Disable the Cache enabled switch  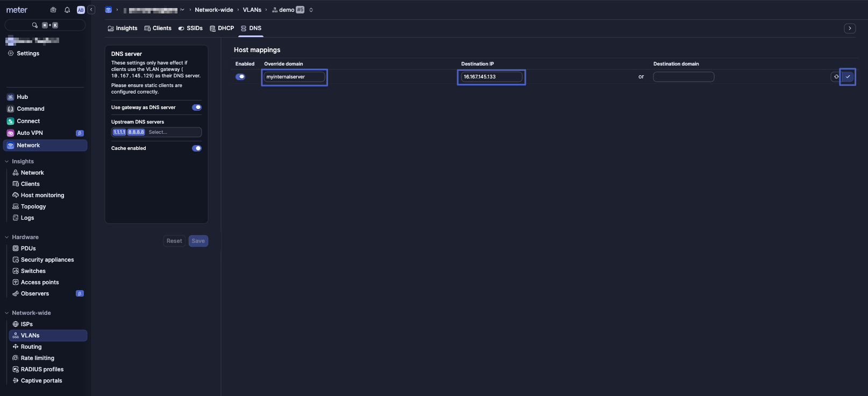click(197, 148)
